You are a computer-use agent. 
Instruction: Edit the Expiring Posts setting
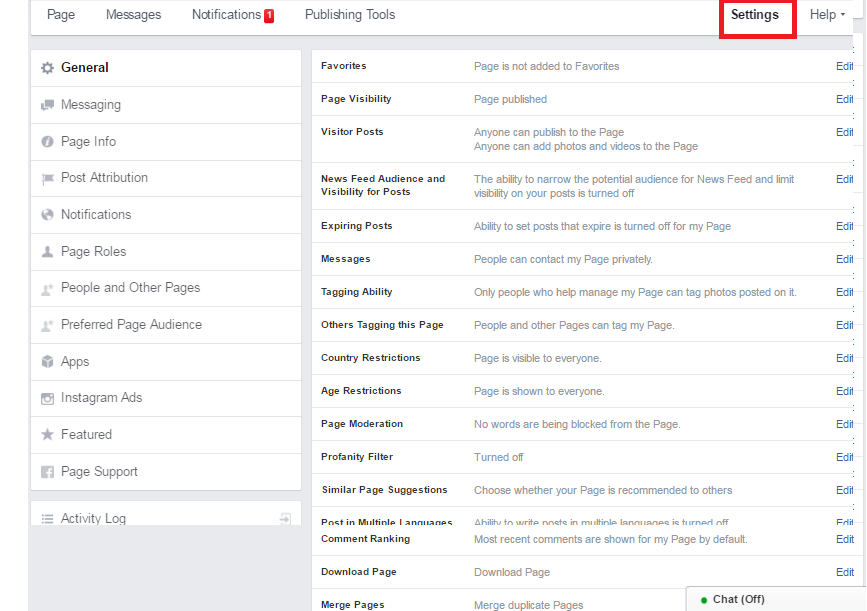tap(844, 227)
